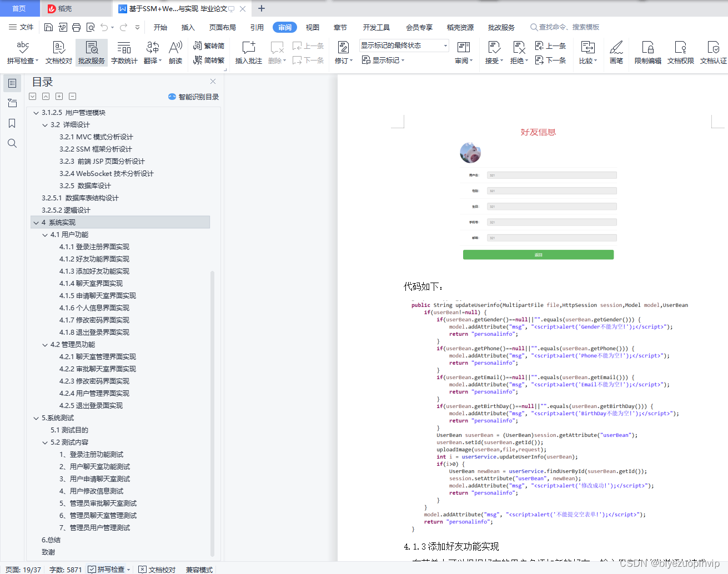Viewport: 728px width, 574px height.
Task: Click the save icon in quick toolbar
Action: 48,27
